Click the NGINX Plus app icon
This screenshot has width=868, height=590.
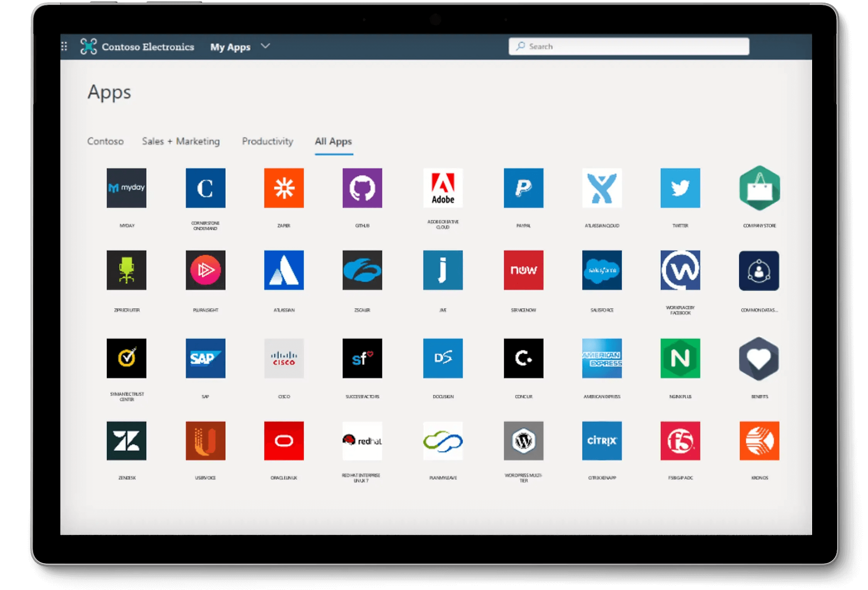point(680,358)
